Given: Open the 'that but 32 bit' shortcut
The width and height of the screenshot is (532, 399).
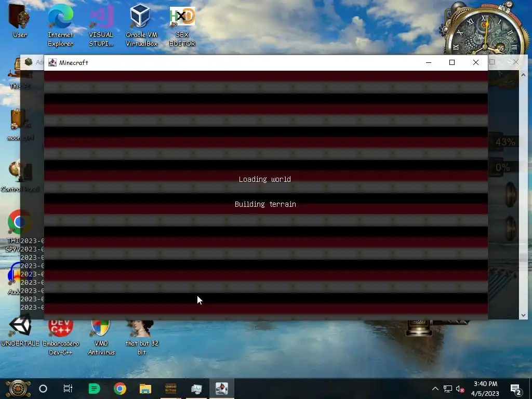Looking at the screenshot, I should click(x=141, y=337).
